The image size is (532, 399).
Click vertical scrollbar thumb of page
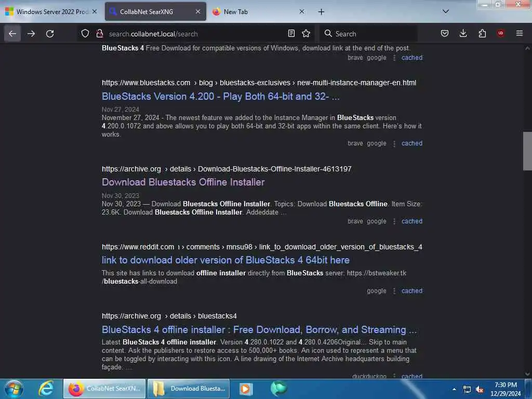pyautogui.click(x=527, y=151)
